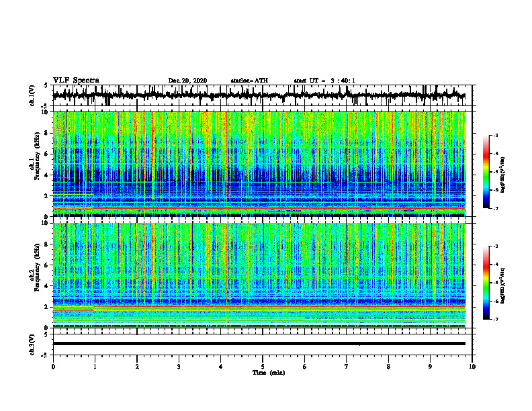Click the "-7" value below ch.2 color bar

(495, 320)
